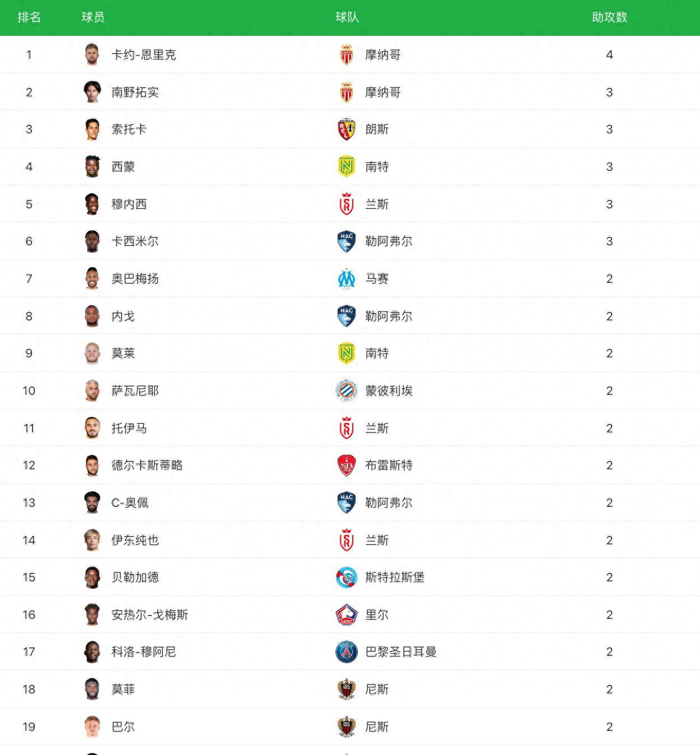Click the Brest crest beside 布雷斯特
Screen dimensions: 700x755
click(x=347, y=465)
